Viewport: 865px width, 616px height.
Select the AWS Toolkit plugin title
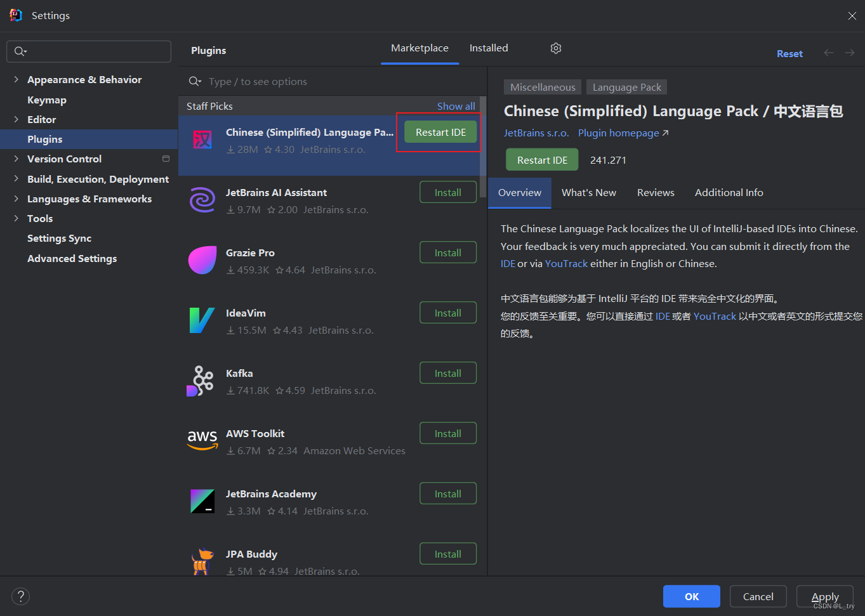pyautogui.click(x=255, y=433)
